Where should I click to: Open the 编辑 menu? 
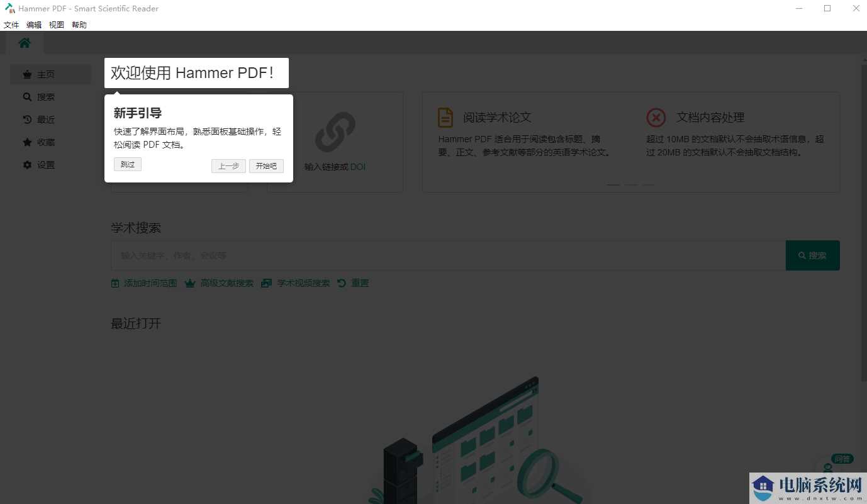click(34, 25)
